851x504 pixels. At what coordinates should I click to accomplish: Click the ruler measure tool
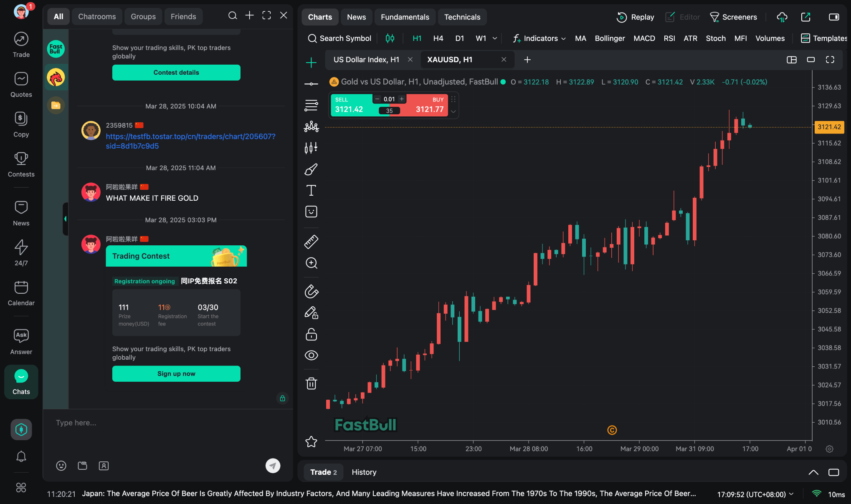[x=311, y=242]
